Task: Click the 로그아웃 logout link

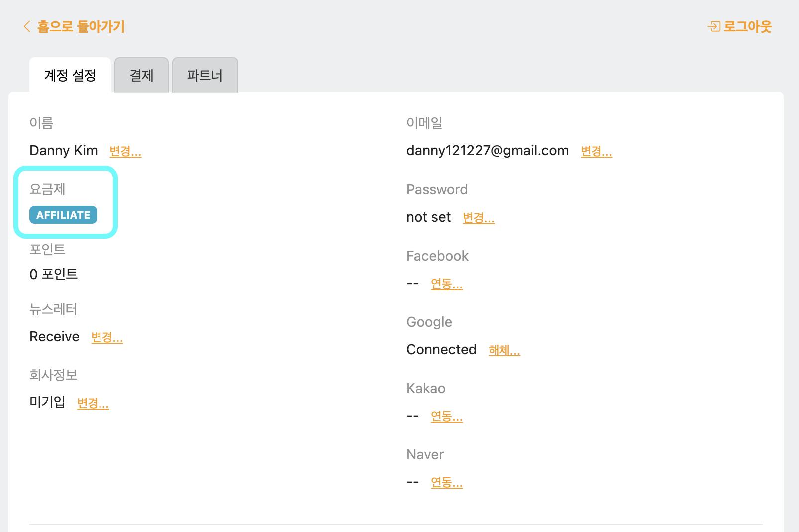Action: click(x=747, y=26)
